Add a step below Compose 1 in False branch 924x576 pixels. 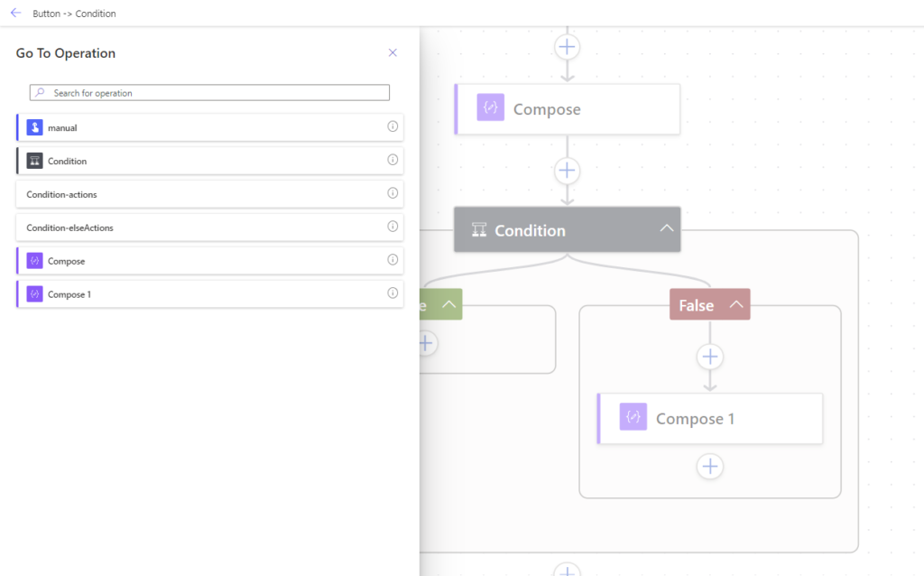710,467
